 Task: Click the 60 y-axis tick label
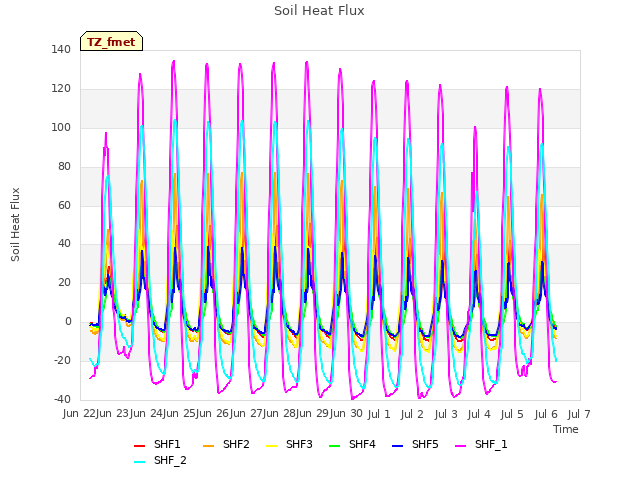(x=64, y=205)
